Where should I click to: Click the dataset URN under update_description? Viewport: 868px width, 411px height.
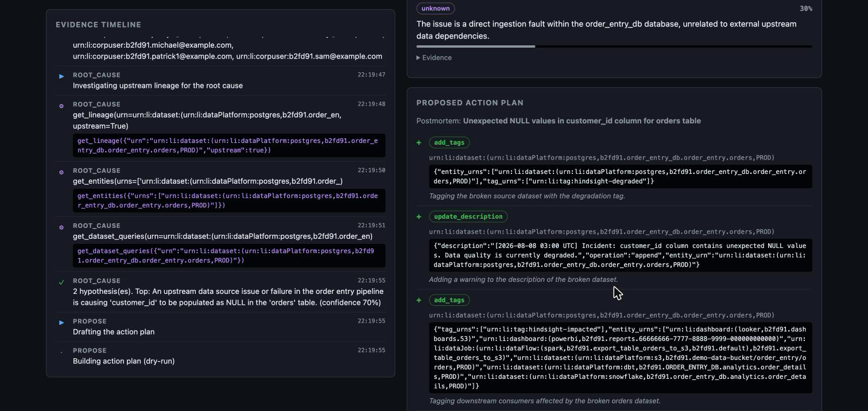tap(602, 232)
